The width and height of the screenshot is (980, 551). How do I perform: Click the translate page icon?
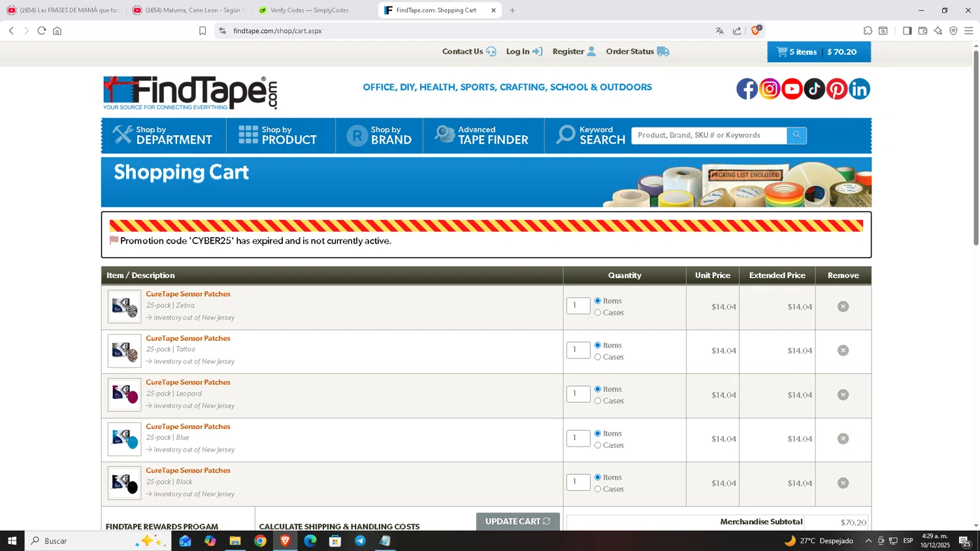(x=719, y=31)
